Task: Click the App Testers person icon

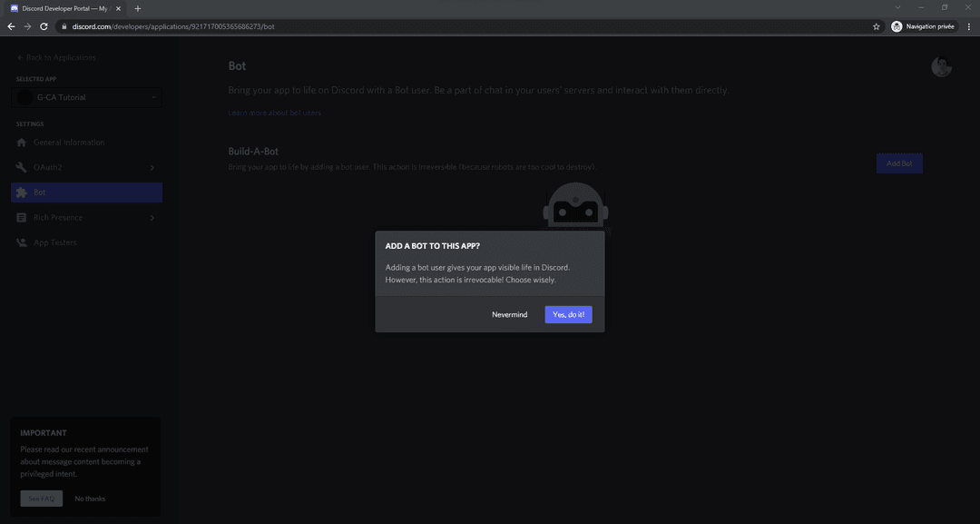Action: [21, 242]
